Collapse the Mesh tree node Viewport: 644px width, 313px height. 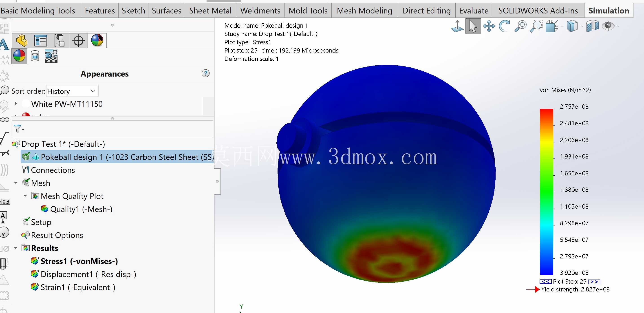(16, 183)
